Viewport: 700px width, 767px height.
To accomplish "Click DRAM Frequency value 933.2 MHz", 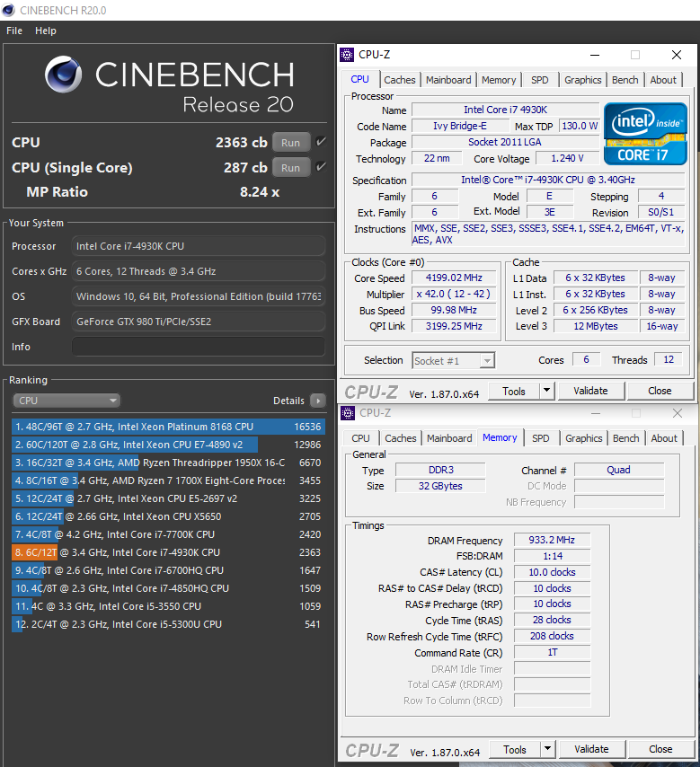I will (x=552, y=540).
